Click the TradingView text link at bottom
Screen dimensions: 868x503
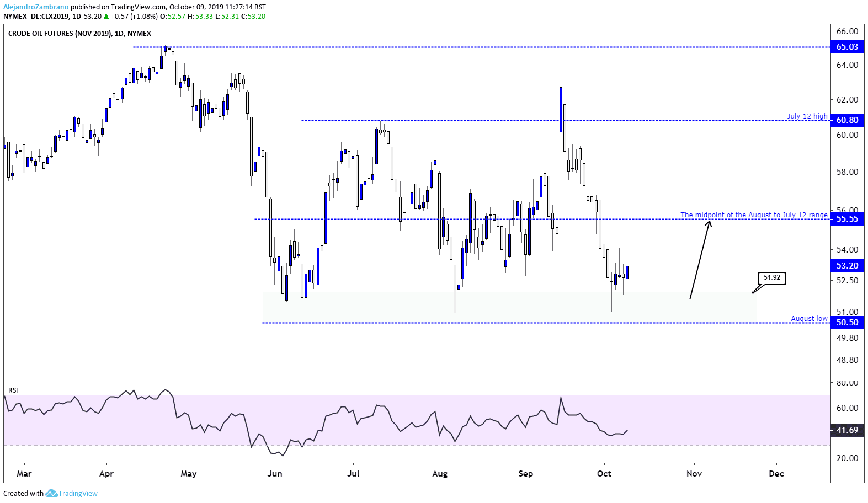point(78,494)
